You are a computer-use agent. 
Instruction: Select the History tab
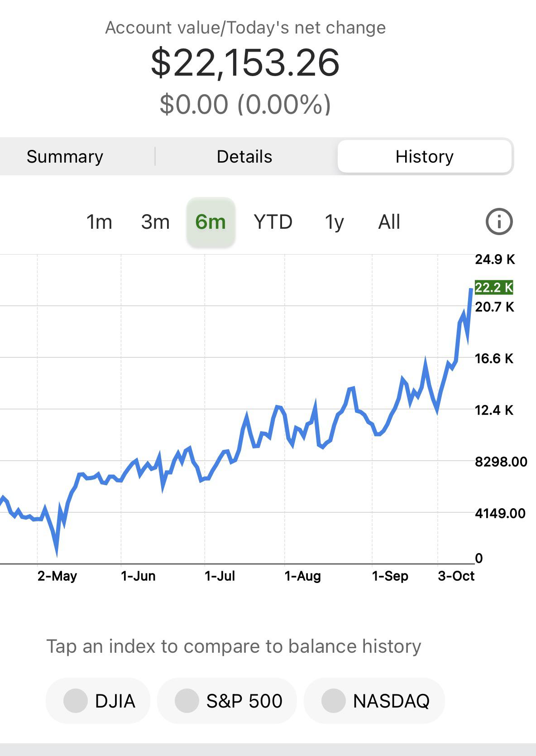pos(424,157)
